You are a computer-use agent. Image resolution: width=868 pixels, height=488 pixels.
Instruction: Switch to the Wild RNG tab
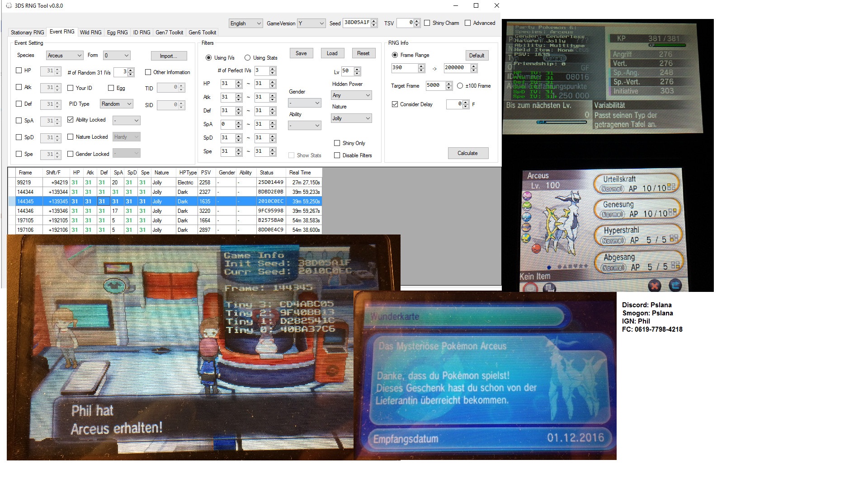click(x=90, y=33)
